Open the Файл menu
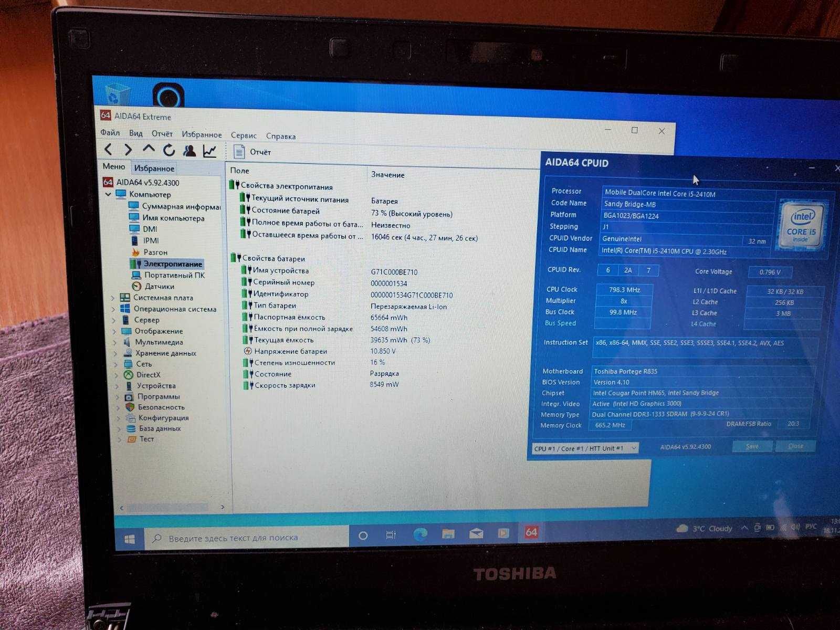Viewport: 840px width, 630px height. coord(110,132)
